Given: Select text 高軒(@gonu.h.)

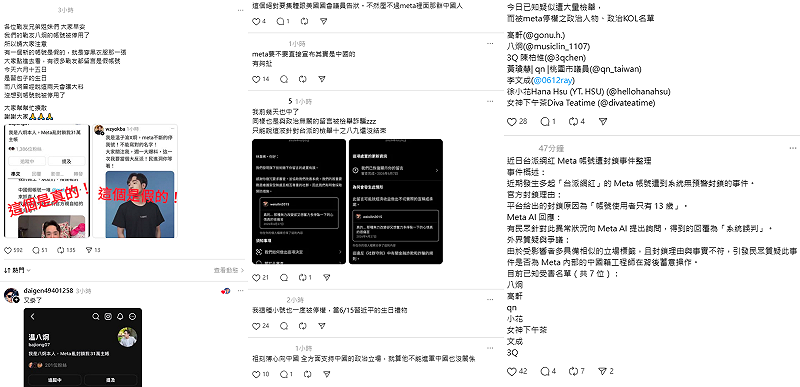Looking at the screenshot, I should click(535, 35).
